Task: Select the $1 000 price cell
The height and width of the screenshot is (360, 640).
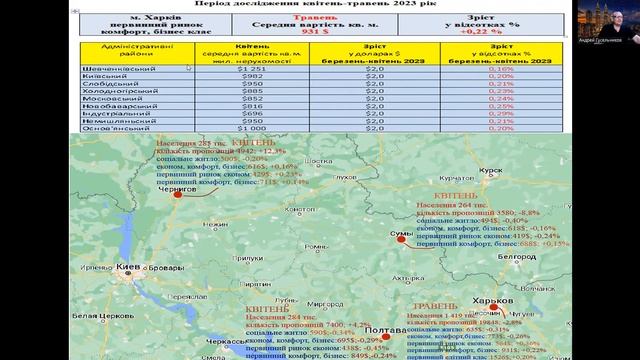Action: 252,129
